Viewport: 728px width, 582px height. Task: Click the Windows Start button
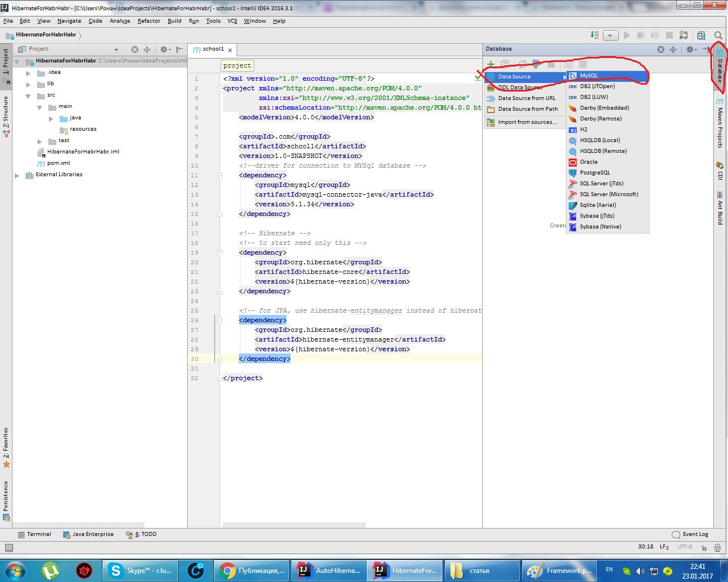15,570
